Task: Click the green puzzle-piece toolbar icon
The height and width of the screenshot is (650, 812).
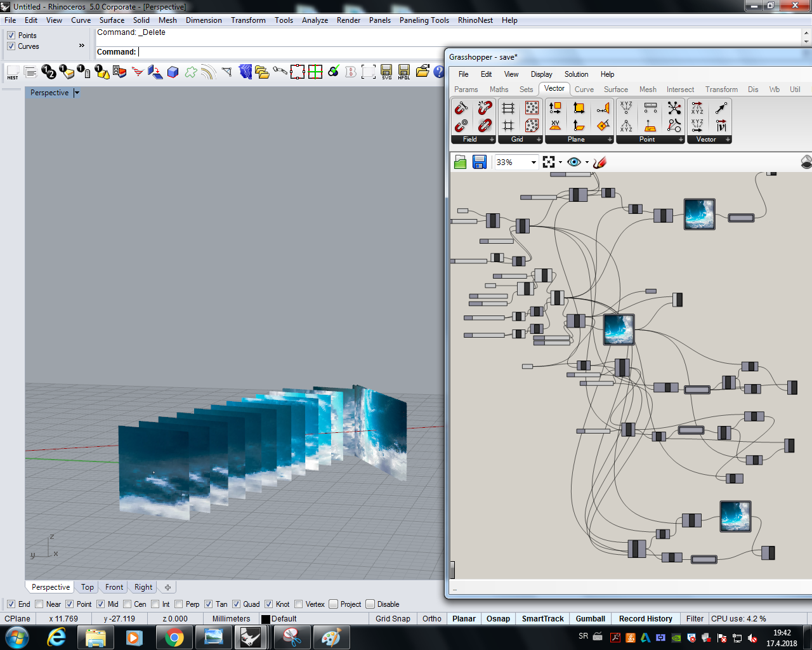Action: pos(191,72)
